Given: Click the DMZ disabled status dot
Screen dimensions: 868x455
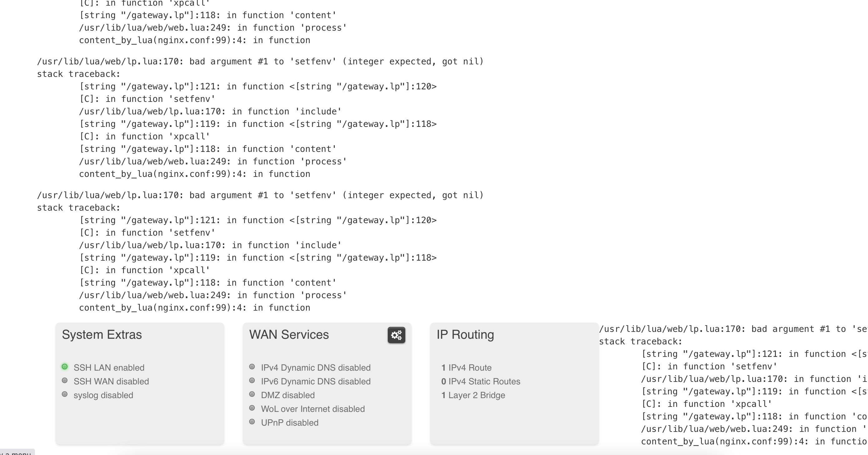Looking at the screenshot, I should click(252, 394).
